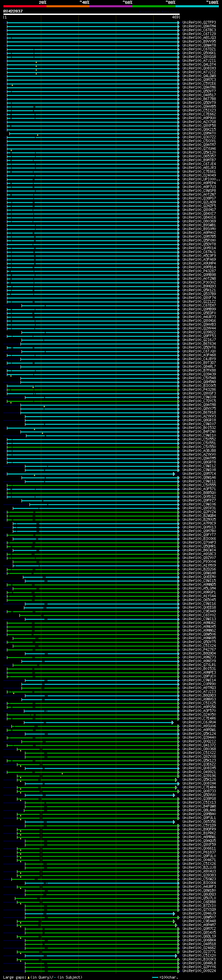Select the UniRef100_Q8H5N9 label
The height and width of the screenshot is (980, 222).
(199, 382)
